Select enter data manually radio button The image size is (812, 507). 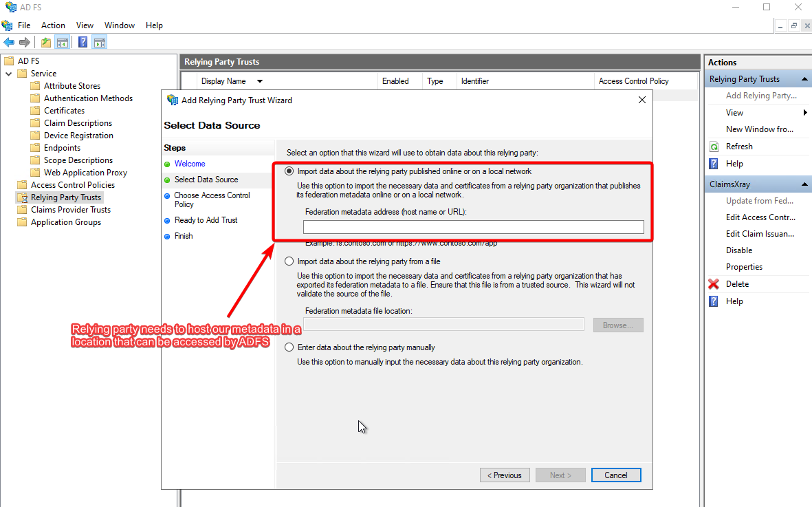point(289,347)
